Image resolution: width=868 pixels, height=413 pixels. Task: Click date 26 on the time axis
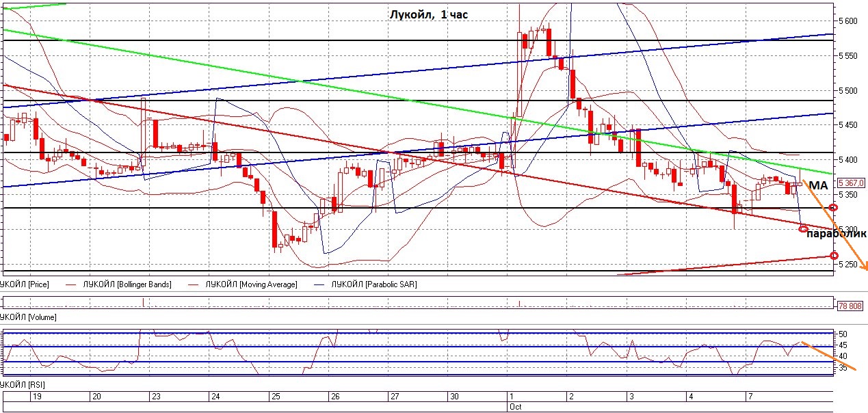(x=334, y=397)
